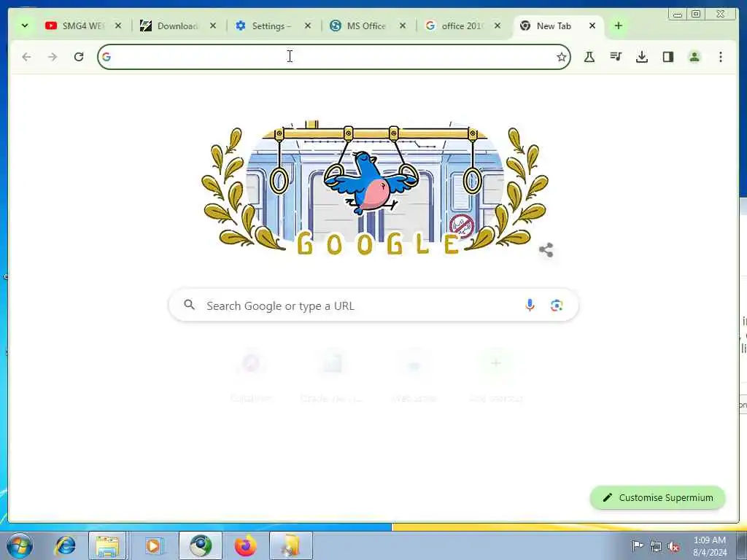The width and height of the screenshot is (747, 560).
Task: Open the yellow folder taskbar item
Action: point(291,545)
